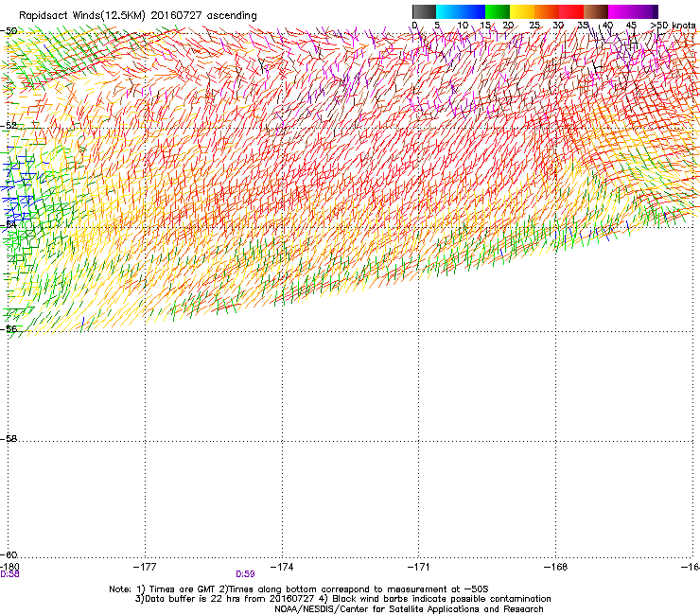Click the "Rapidscat Winds(12.5KM) 20160727 ascending" title
This screenshot has height=615, width=700.
coord(137,16)
